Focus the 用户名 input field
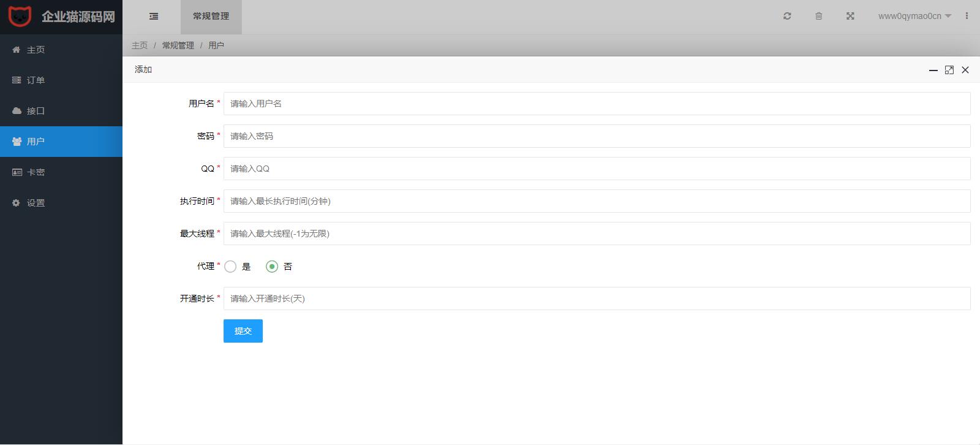This screenshot has height=445, width=980. pos(597,104)
